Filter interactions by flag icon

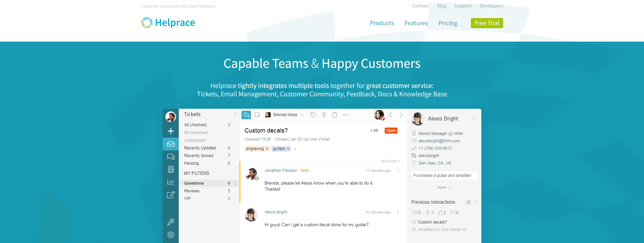pos(454,212)
